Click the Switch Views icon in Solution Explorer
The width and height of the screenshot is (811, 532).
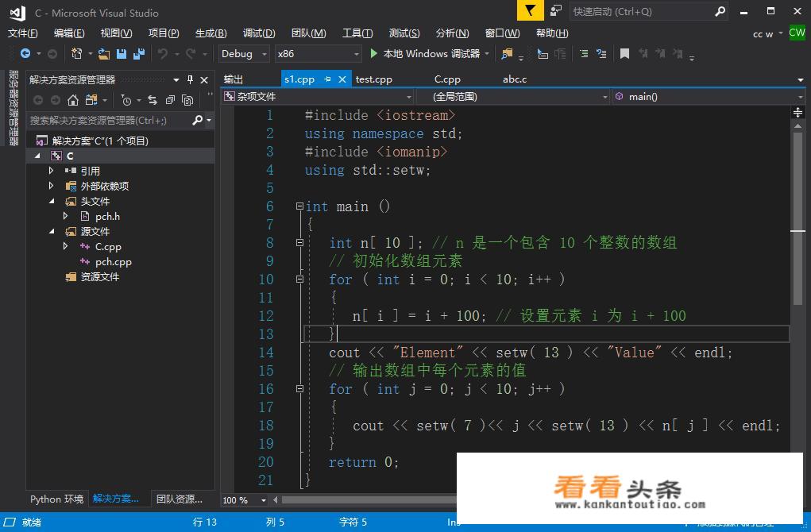[x=91, y=100]
